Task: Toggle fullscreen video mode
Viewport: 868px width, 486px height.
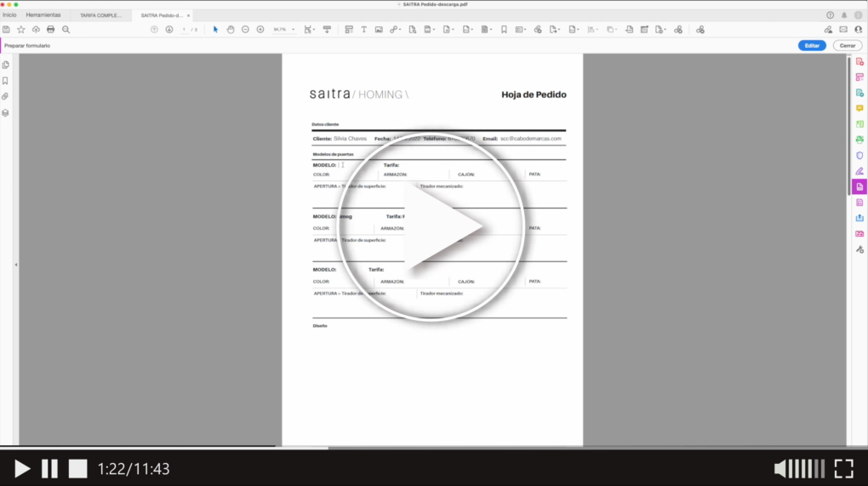Action: pos(843,469)
